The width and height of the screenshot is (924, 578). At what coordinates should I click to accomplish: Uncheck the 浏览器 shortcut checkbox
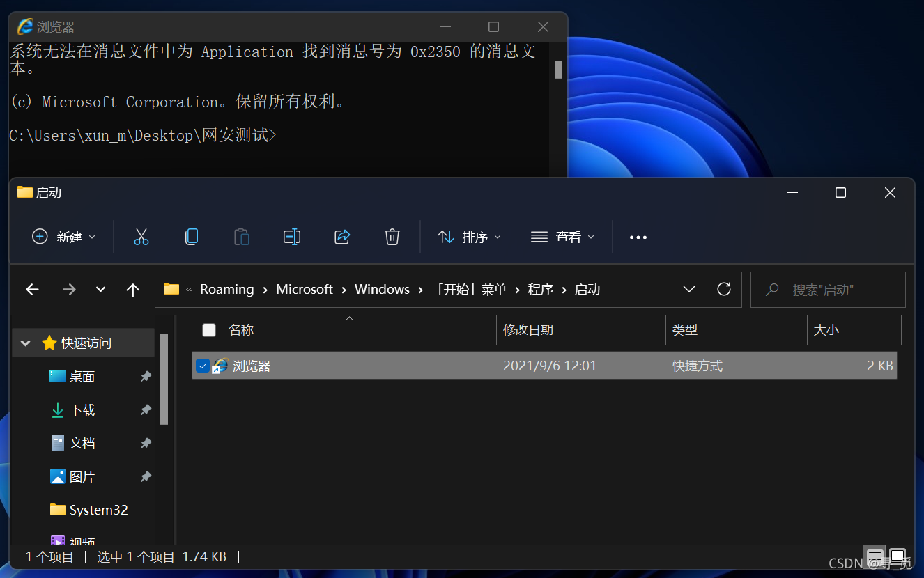tap(203, 366)
